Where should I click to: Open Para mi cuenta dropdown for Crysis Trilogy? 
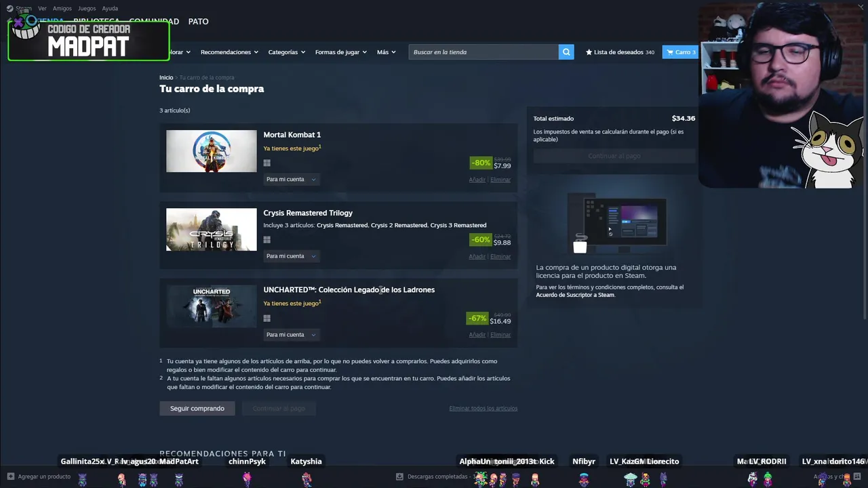coord(291,256)
